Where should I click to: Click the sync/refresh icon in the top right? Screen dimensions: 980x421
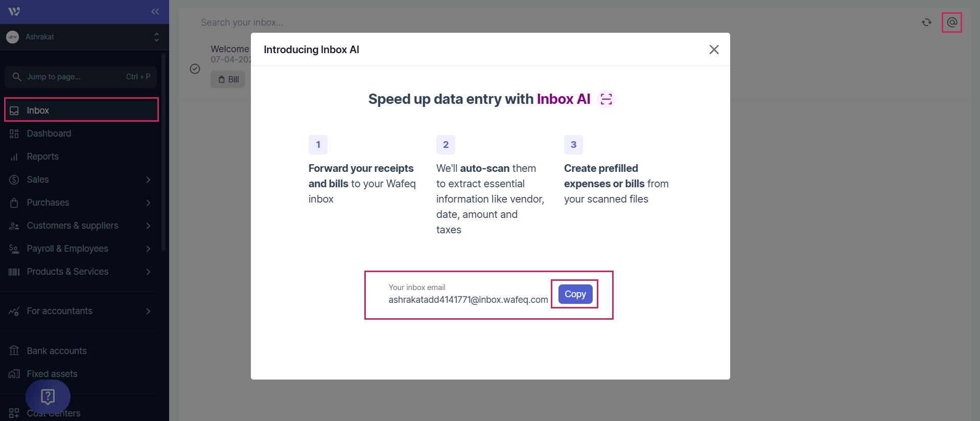coord(926,22)
